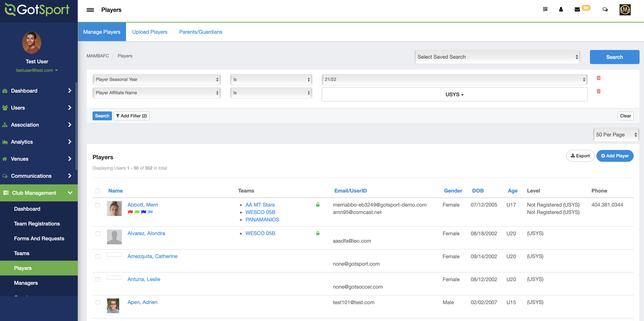This screenshot has width=644, height=321.
Task: Open Forms And Requests in the sidebar
Action: pos(39,238)
